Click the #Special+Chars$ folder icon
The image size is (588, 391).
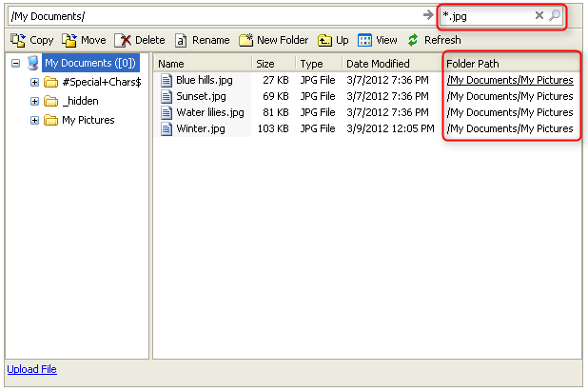point(50,82)
